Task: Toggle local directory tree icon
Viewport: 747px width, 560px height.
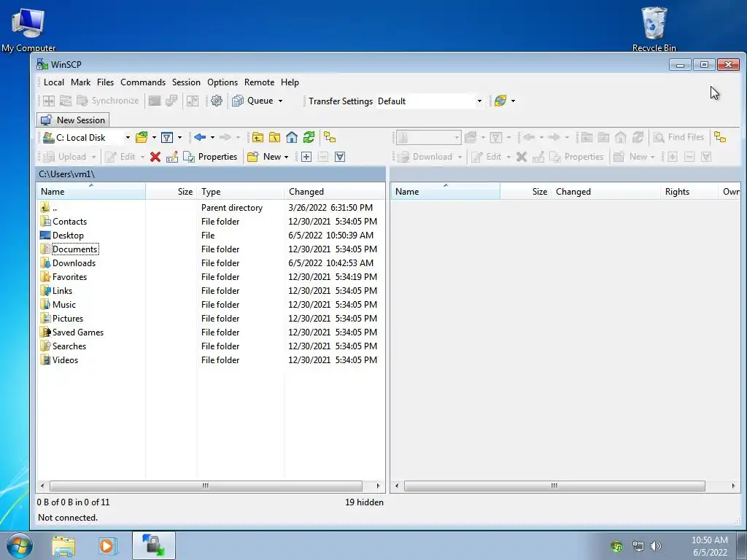Action: [x=330, y=138]
